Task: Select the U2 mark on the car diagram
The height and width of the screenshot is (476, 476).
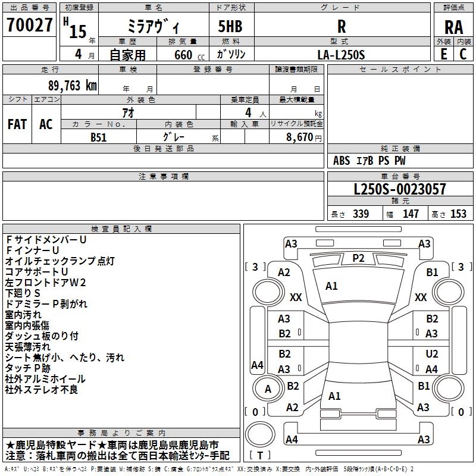Action: (432, 354)
